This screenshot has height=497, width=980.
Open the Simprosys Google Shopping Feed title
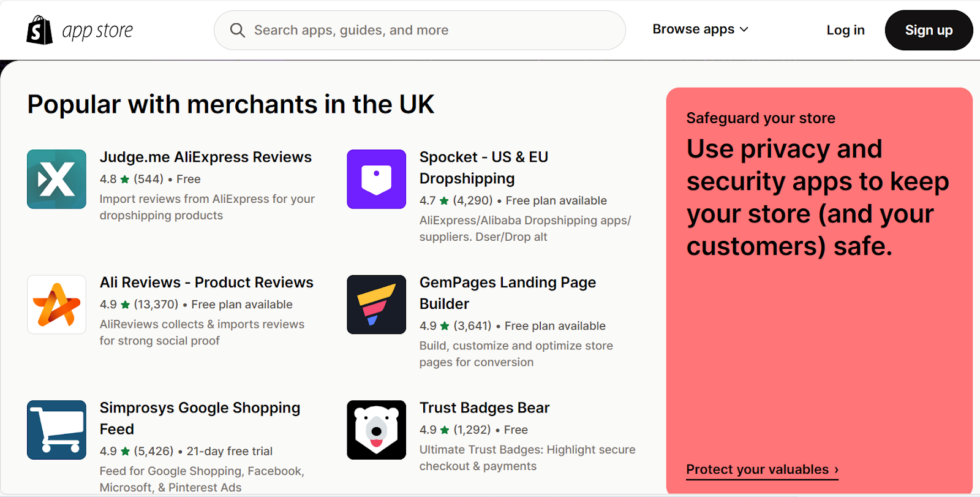(200, 419)
